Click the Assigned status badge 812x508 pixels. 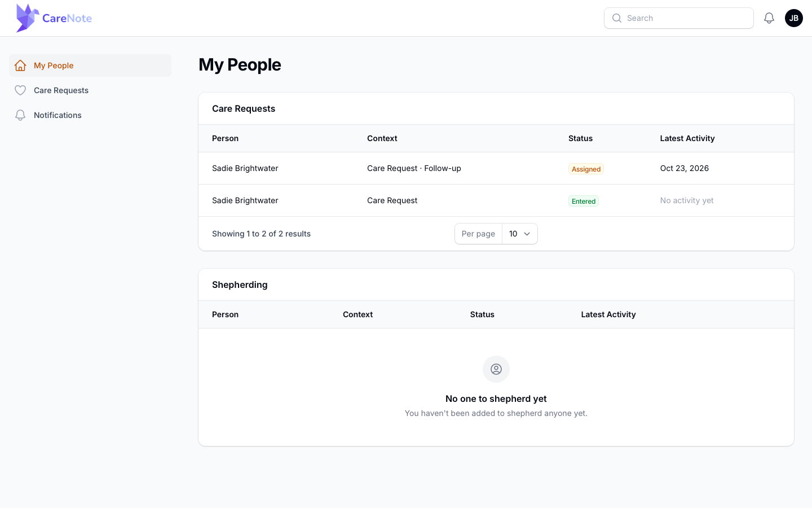(x=586, y=169)
